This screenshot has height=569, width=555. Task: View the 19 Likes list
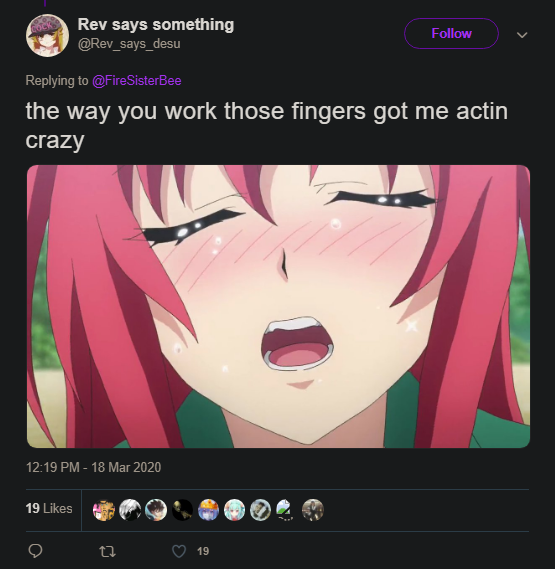coord(49,508)
